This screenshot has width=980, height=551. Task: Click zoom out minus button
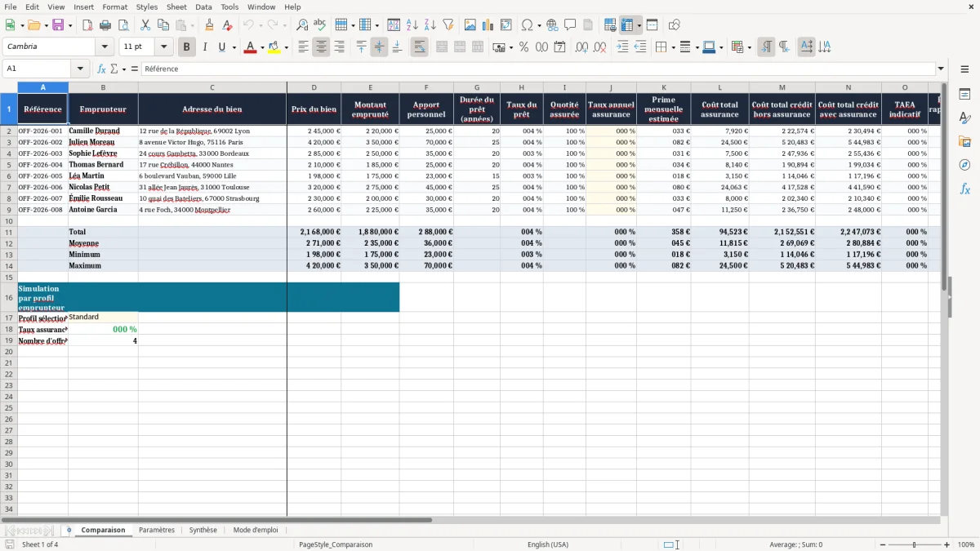click(x=881, y=544)
